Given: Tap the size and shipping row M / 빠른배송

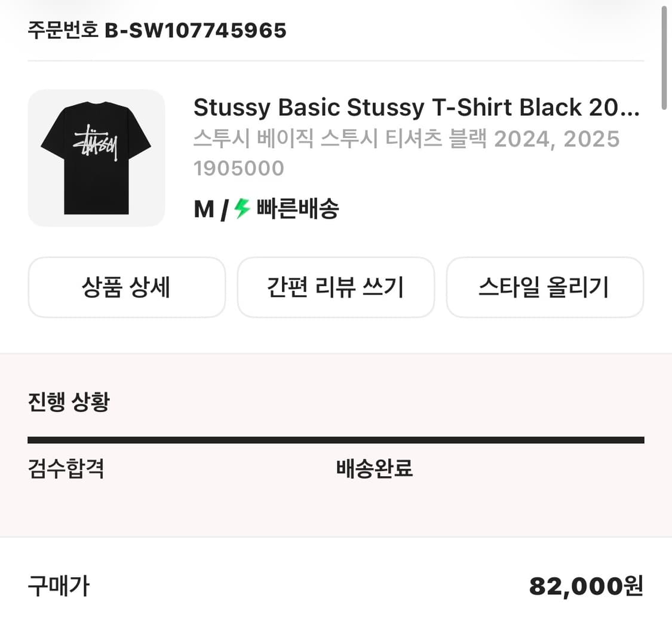Looking at the screenshot, I should point(266,209).
